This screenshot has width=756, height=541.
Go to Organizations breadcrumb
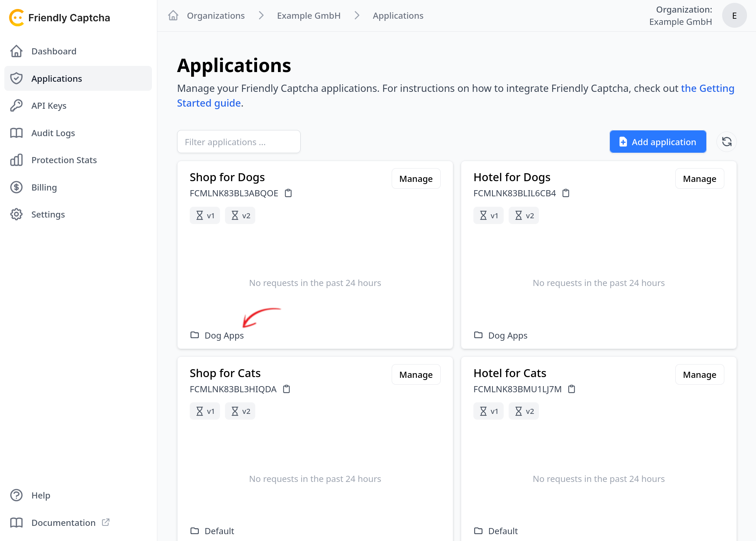click(216, 15)
